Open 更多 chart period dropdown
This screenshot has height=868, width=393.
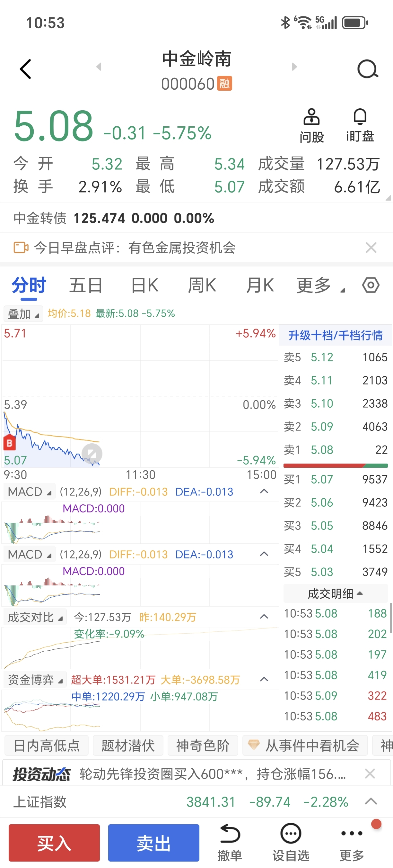tap(320, 286)
